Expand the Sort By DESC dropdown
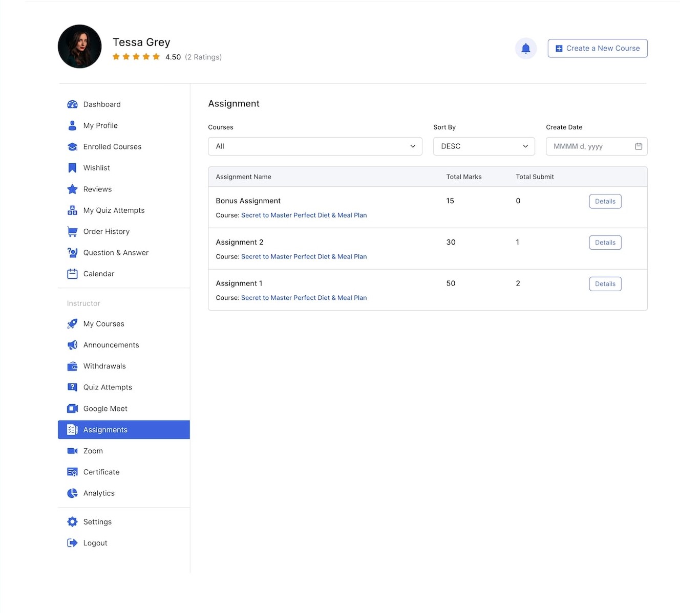Viewport: 700px width, 613px height. pyautogui.click(x=483, y=146)
